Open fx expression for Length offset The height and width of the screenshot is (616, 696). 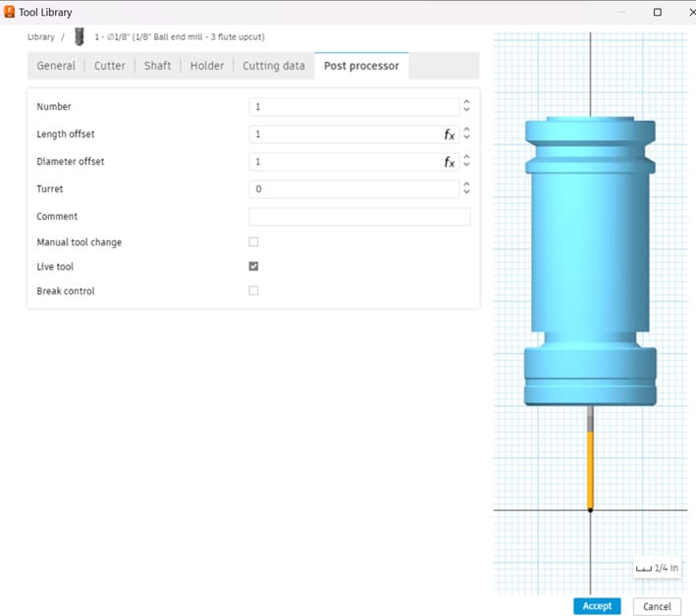(450, 134)
